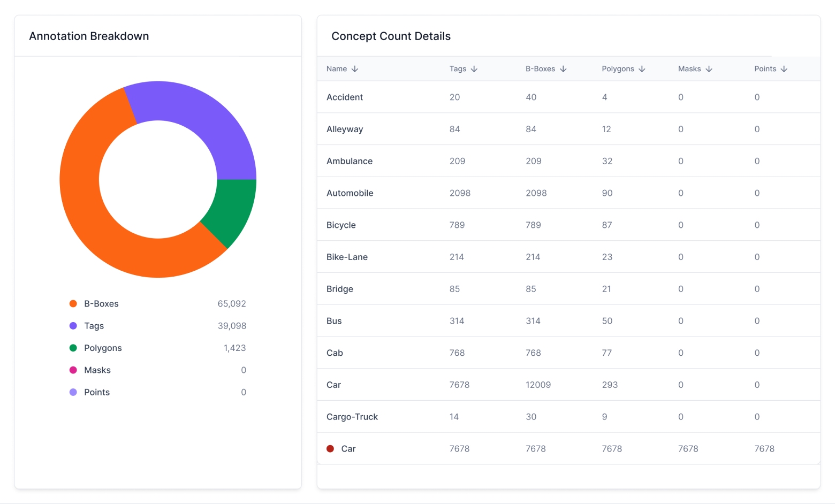Click the pink Masks legend dot

point(73,370)
